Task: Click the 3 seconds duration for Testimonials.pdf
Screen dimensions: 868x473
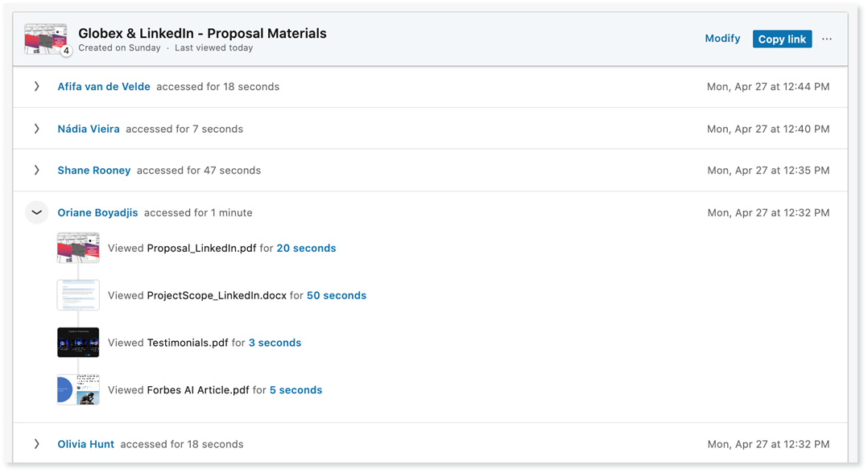Action: [x=275, y=342]
